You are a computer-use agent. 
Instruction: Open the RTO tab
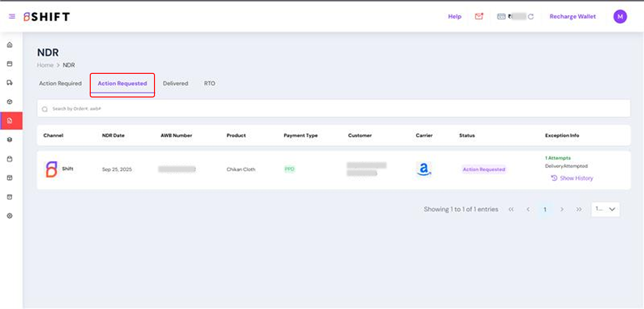[209, 83]
